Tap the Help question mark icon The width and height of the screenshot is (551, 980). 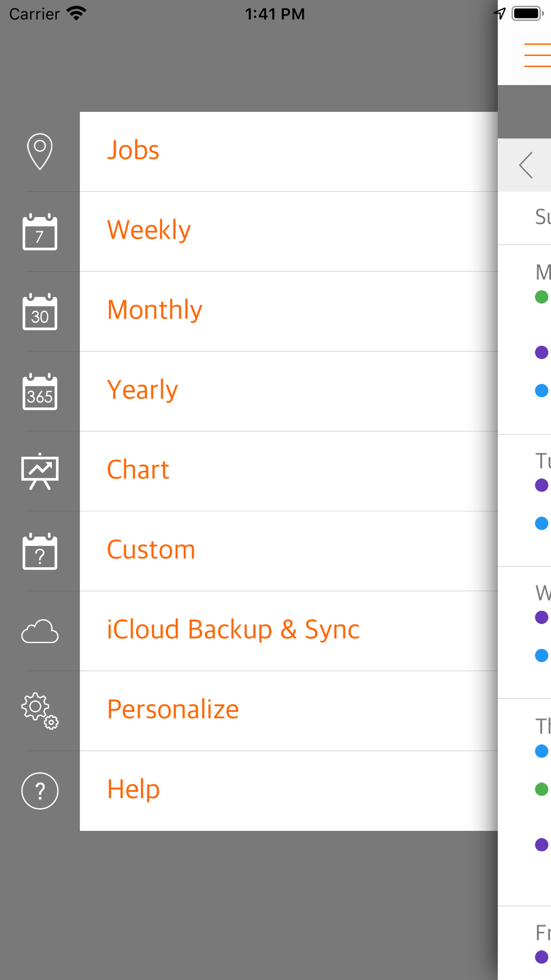pos(40,791)
